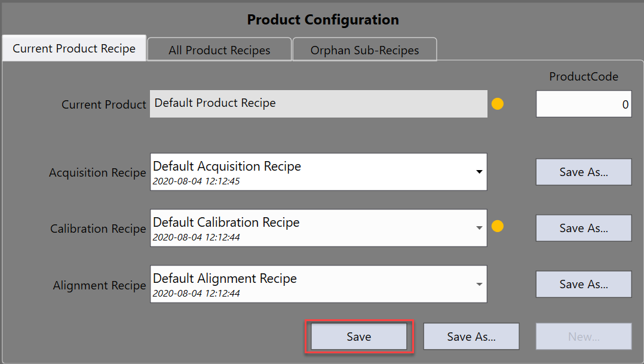Click the yellow indicator next to Calibration Recipe
This screenshot has width=644, height=364.
point(497,226)
